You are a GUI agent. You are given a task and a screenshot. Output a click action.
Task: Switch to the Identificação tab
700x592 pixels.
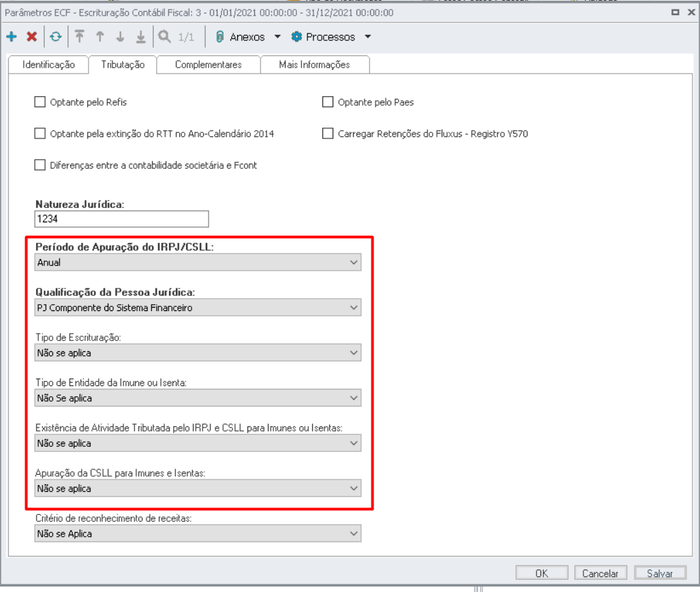tap(48, 65)
